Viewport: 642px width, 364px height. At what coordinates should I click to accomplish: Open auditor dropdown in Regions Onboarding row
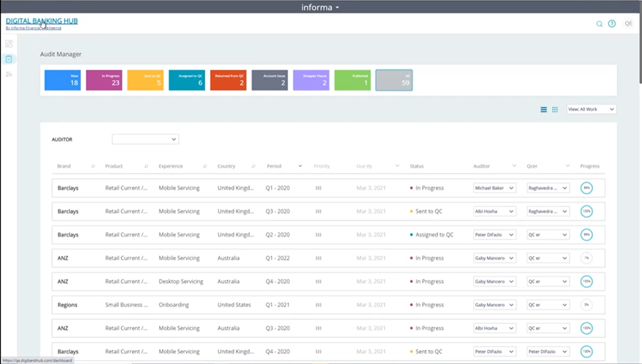(x=495, y=305)
